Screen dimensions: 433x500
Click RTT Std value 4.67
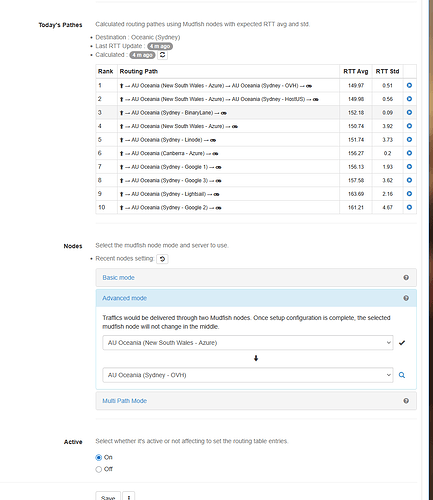pos(387,207)
